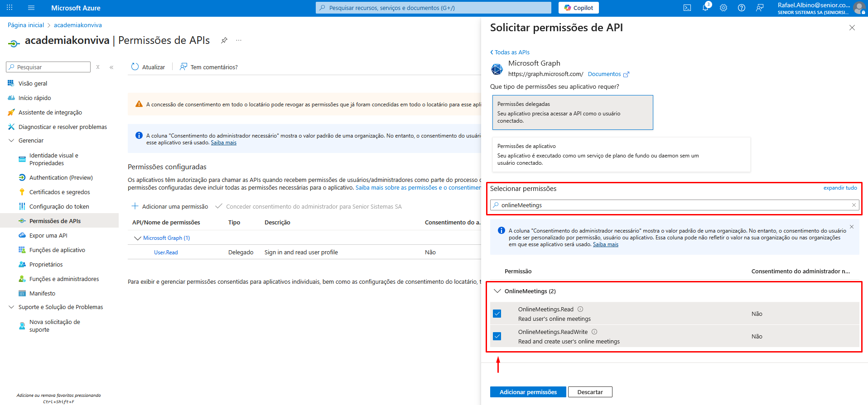Image resolution: width=868 pixels, height=405 pixels.
Task: Focus the sidebar Pesquisar field
Action: pos(48,67)
